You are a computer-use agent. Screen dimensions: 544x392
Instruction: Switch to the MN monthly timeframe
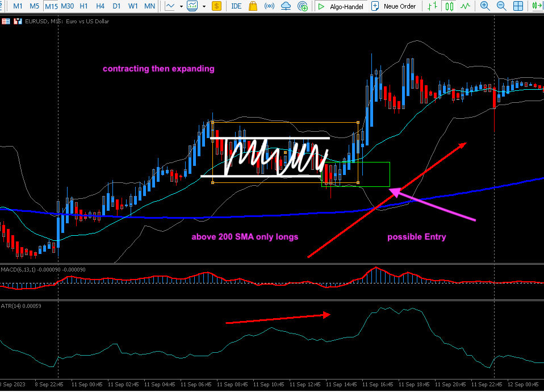click(149, 6)
